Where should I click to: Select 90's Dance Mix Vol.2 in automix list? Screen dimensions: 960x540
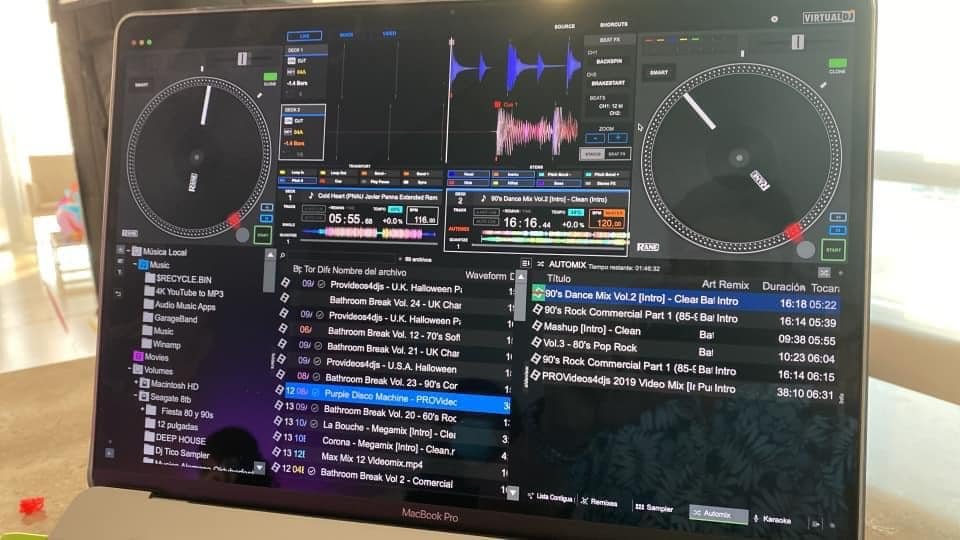(685, 299)
